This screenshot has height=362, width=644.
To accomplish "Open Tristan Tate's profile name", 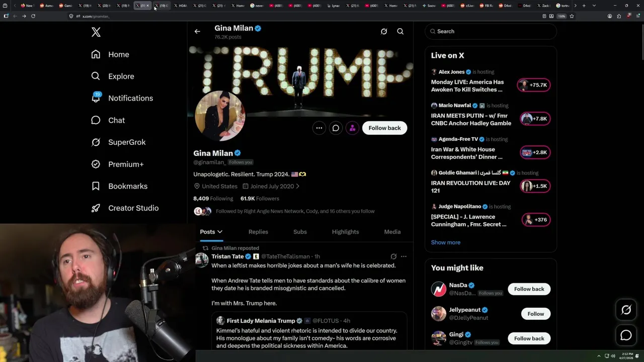I will click(x=227, y=256).
